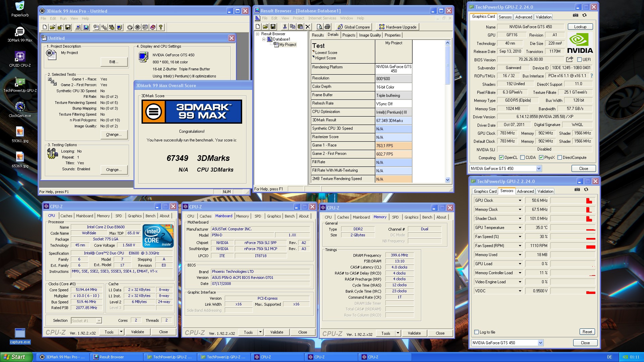Open GPU Clock sensor dropdown

click(520, 200)
